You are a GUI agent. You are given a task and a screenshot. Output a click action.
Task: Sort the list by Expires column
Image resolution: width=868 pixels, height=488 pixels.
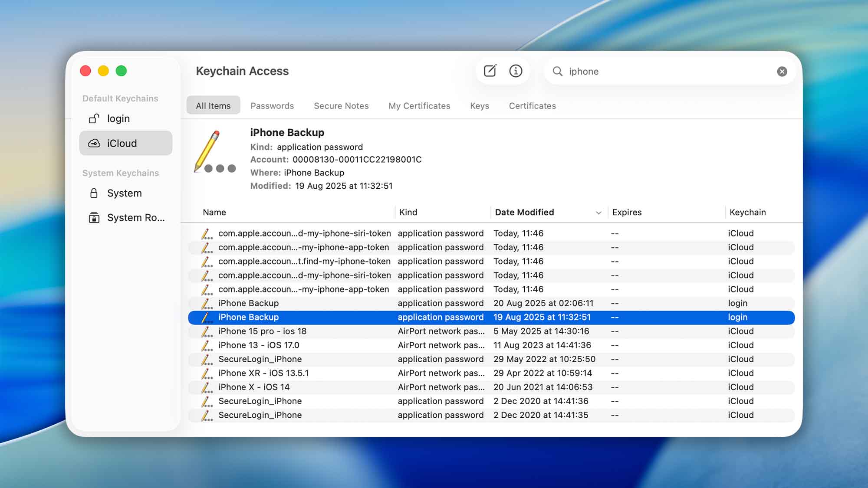pos(627,212)
